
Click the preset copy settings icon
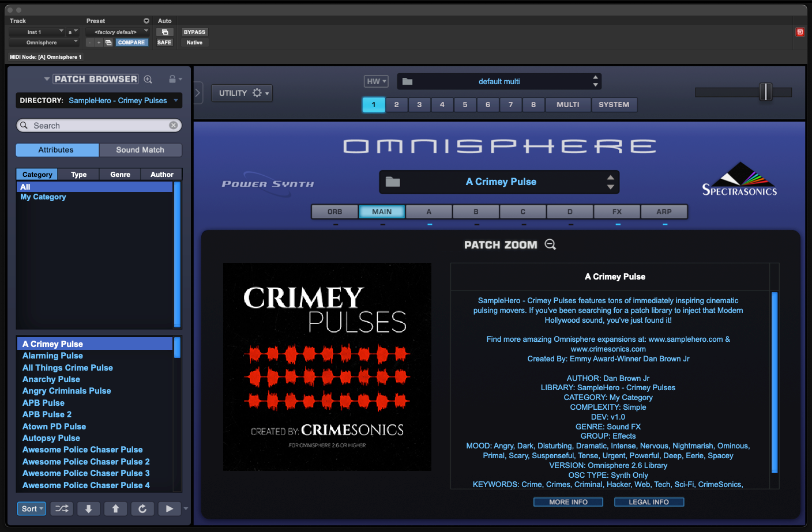[108, 43]
